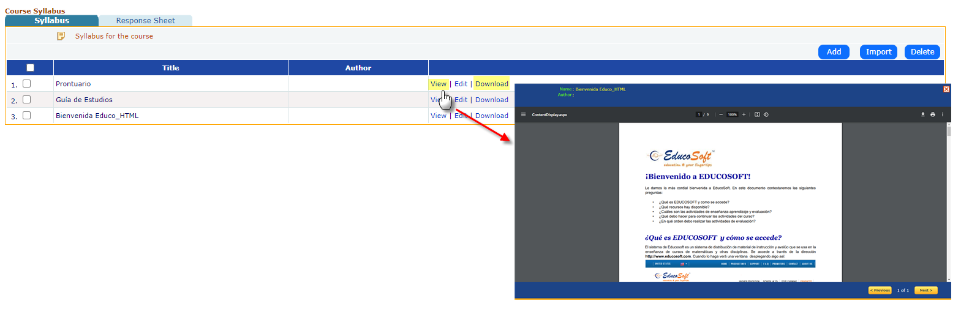Image resolution: width=980 pixels, height=309 pixels.
Task: Open PDF viewer more actions menu
Action: pos(943,114)
